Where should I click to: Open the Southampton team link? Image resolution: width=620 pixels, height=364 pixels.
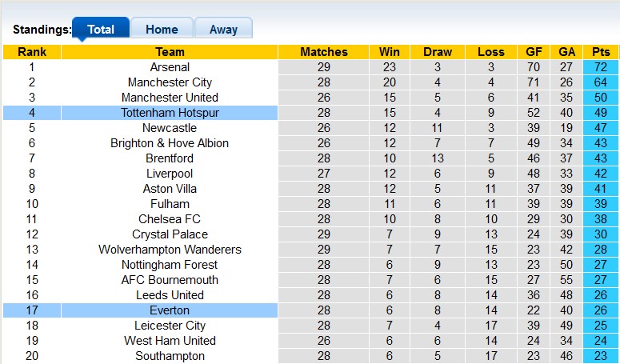170,356
